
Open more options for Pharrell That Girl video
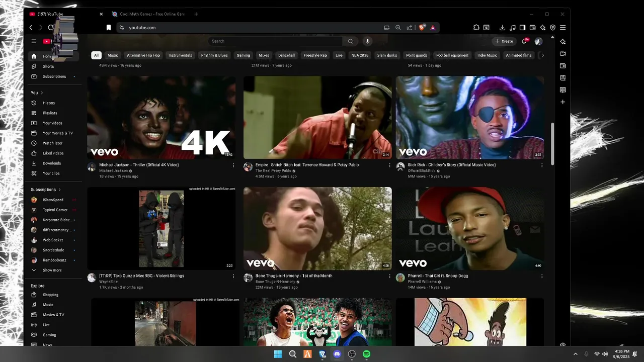pyautogui.click(x=542, y=276)
